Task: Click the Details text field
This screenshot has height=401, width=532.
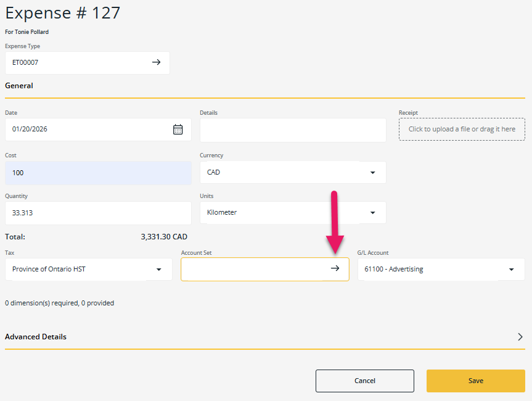Action: tap(293, 130)
